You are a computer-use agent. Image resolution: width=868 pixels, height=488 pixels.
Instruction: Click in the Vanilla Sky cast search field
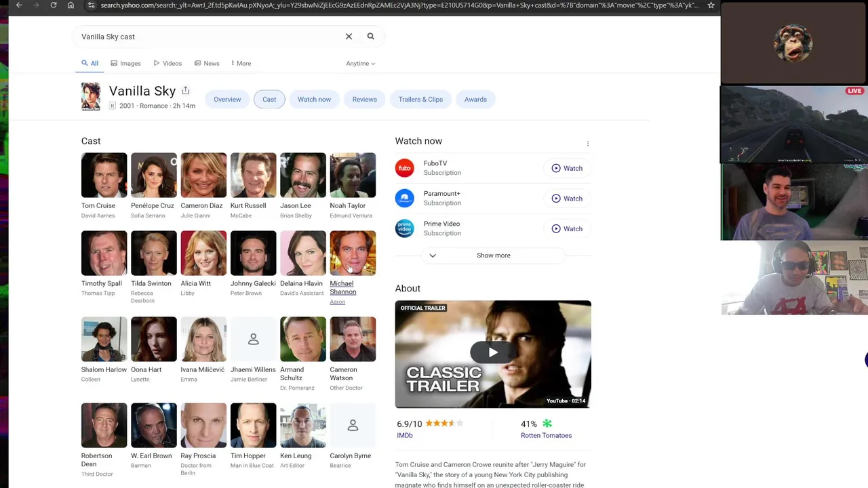tap(210, 37)
